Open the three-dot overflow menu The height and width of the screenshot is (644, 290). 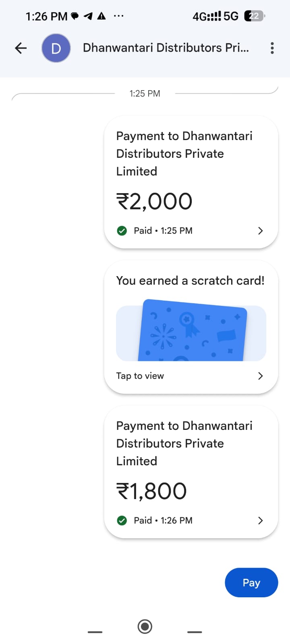(x=272, y=48)
